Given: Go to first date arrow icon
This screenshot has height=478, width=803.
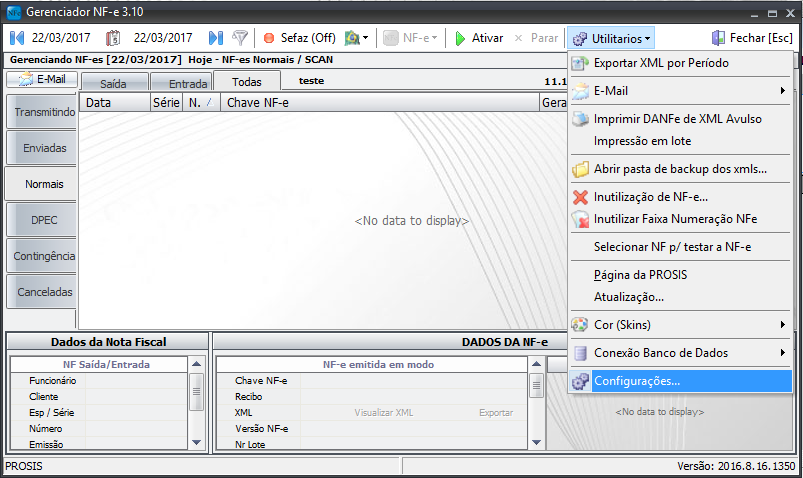Looking at the screenshot, I should pyautogui.click(x=17, y=38).
